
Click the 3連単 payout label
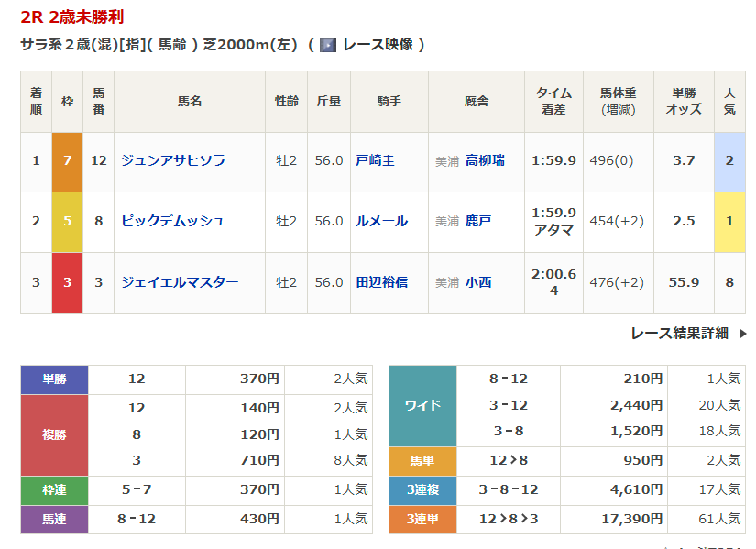422,519
